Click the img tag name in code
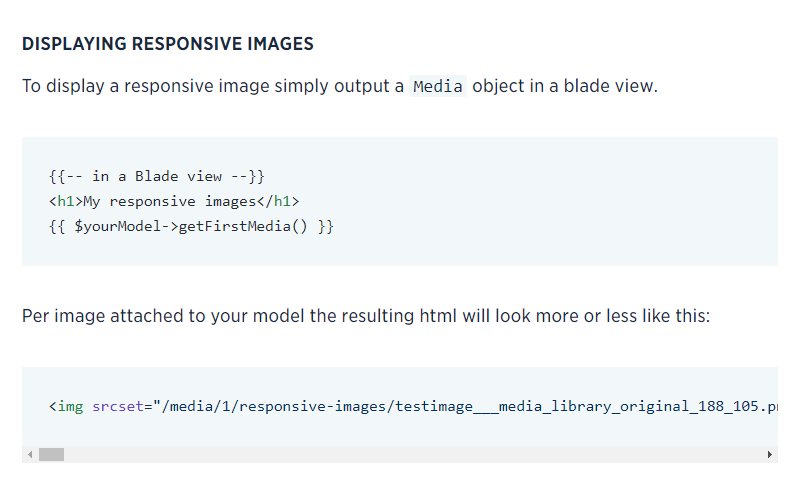 coord(70,407)
